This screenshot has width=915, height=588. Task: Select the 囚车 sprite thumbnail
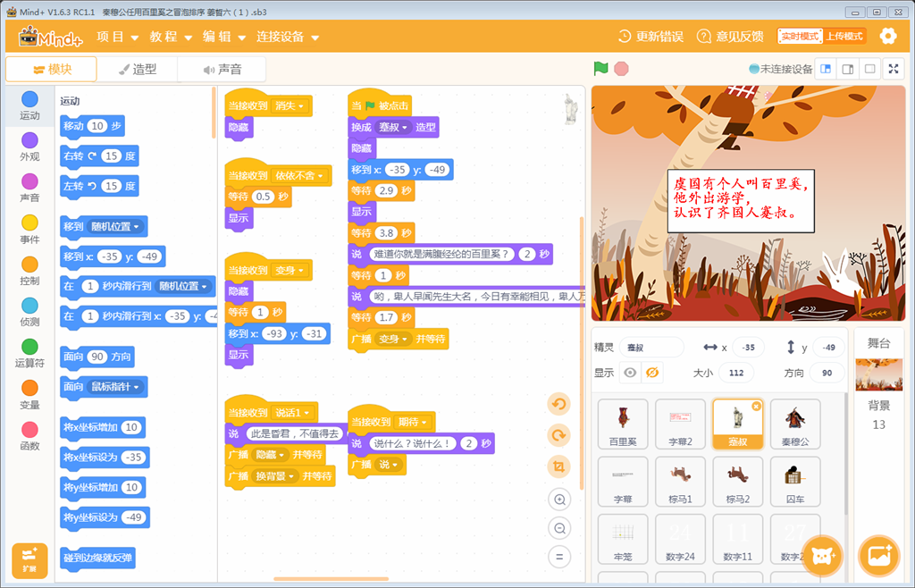point(794,482)
